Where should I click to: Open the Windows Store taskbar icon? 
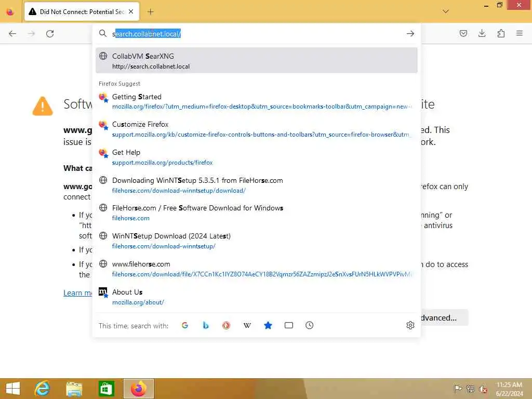[x=106, y=389]
